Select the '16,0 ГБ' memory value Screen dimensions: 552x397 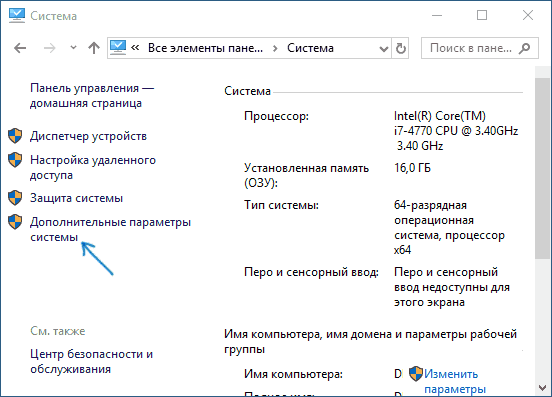click(412, 168)
